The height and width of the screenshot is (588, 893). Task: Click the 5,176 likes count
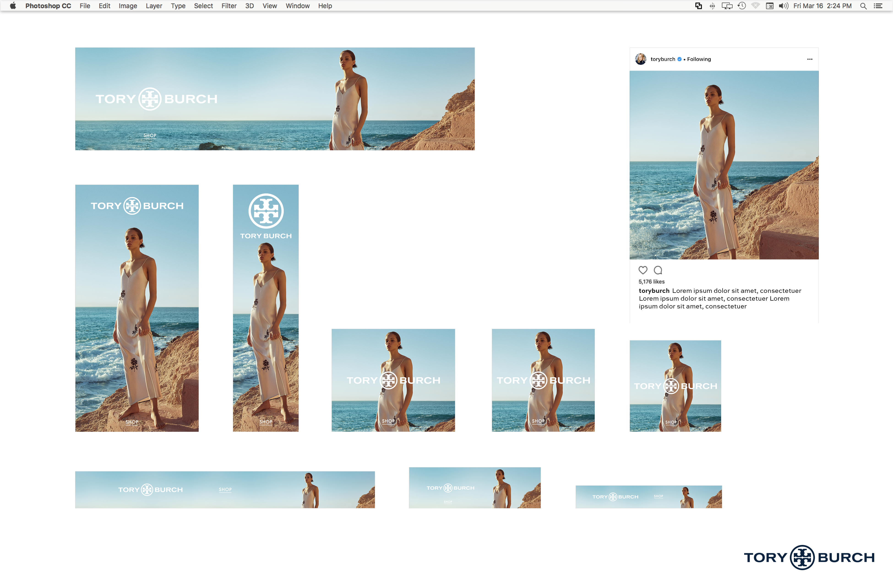(x=651, y=281)
